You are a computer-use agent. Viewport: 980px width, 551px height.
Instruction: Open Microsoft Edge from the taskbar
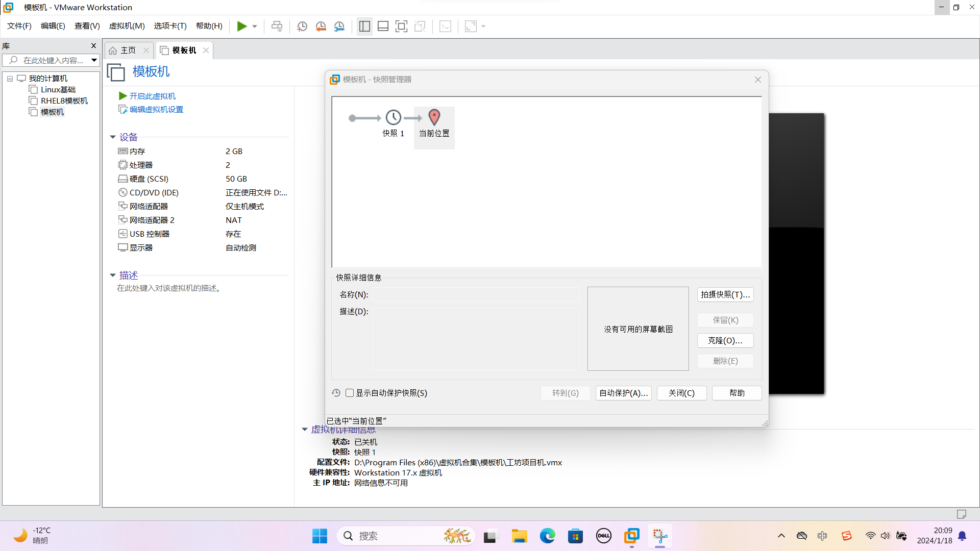(547, 536)
